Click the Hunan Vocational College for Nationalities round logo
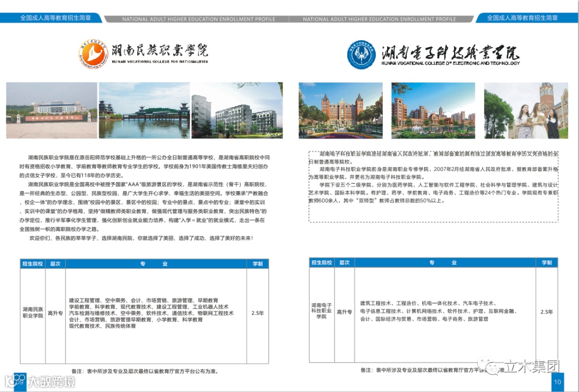This screenshot has width=579, height=392. (x=93, y=54)
